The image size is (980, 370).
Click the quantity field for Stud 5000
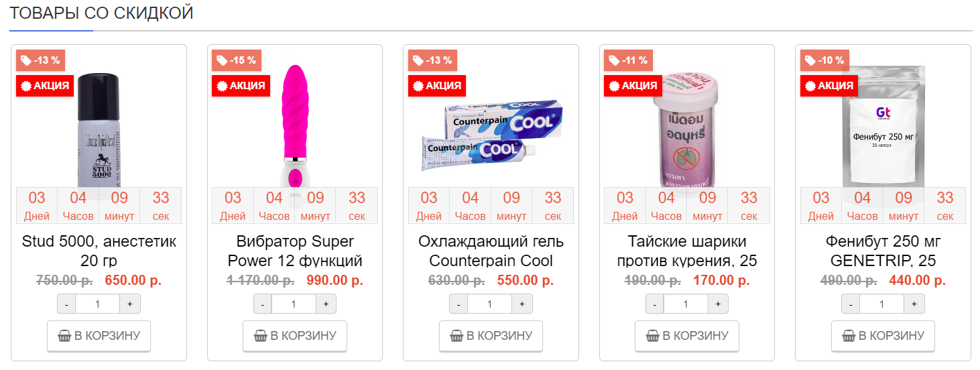(x=97, y=304)
